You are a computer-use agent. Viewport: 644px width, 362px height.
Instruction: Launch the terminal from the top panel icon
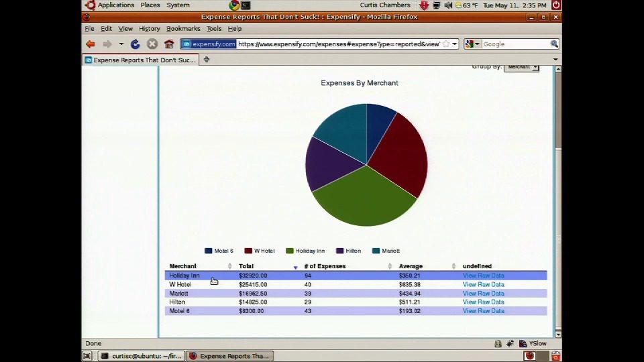(246, 5)
